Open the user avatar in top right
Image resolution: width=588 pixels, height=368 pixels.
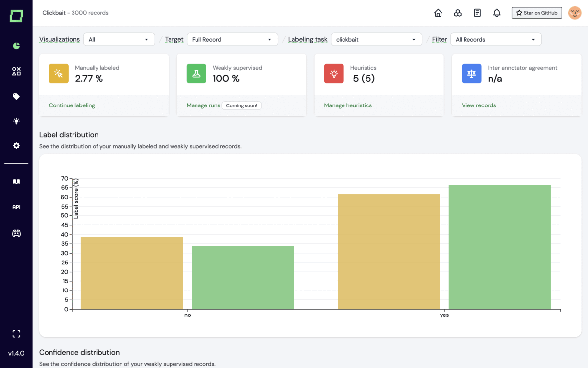click(575, 13)
